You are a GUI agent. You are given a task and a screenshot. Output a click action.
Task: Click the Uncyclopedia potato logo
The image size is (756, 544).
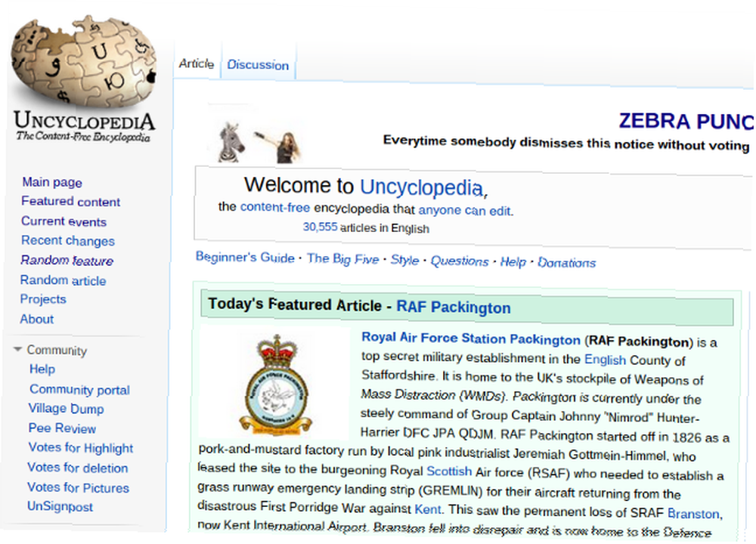pos(84,79)
